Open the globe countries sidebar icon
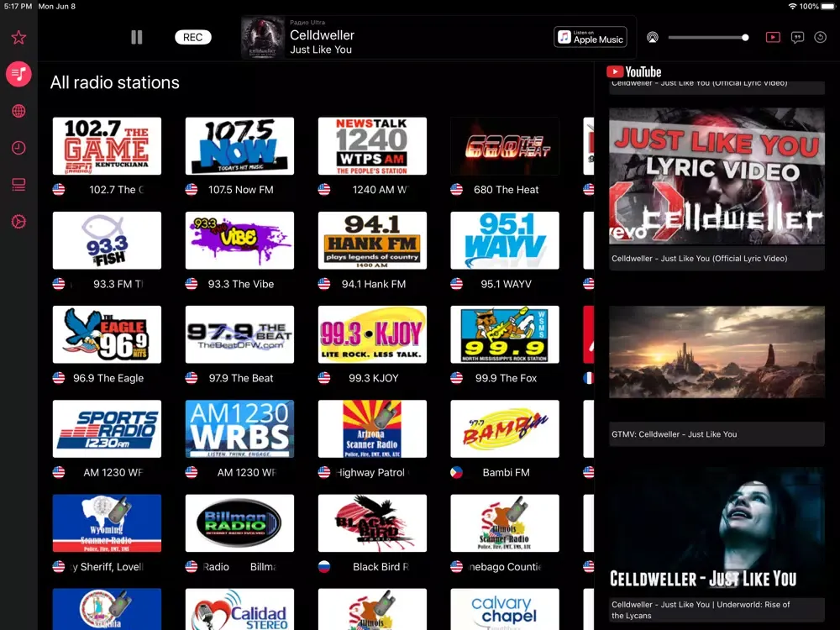 [18, 111]
